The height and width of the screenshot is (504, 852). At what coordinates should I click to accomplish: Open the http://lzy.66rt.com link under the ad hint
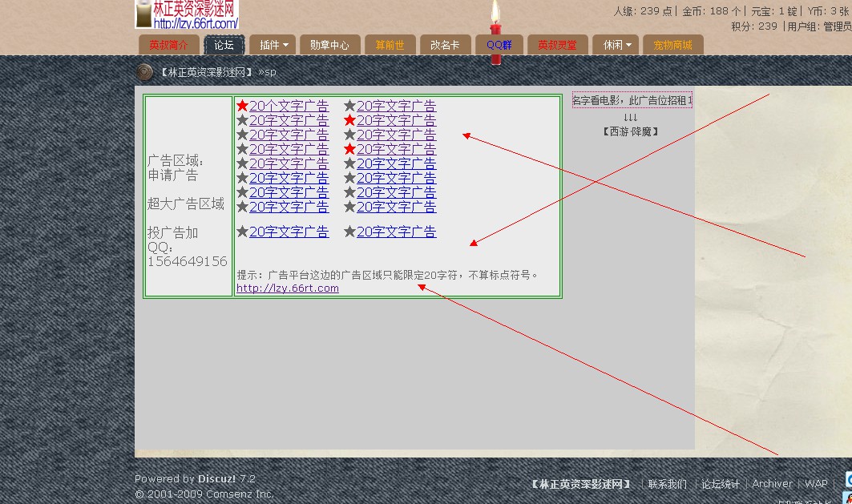[x=288, y=288]
